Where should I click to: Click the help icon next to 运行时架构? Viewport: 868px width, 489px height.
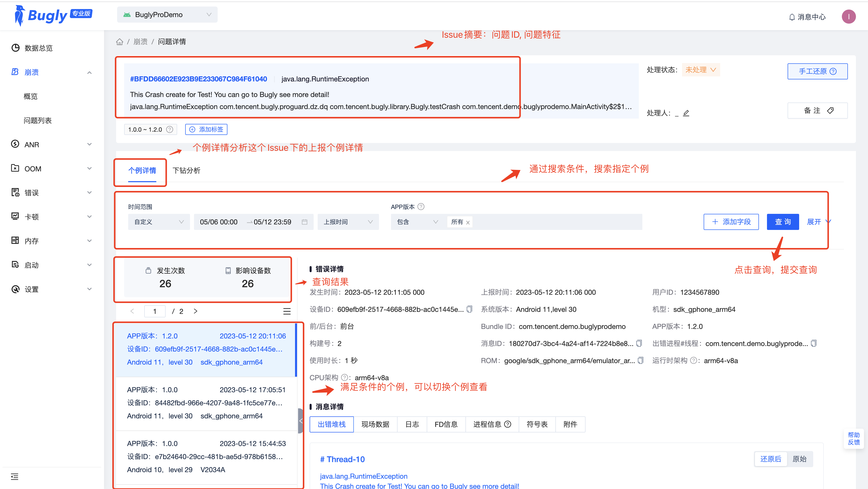point(693,361)
